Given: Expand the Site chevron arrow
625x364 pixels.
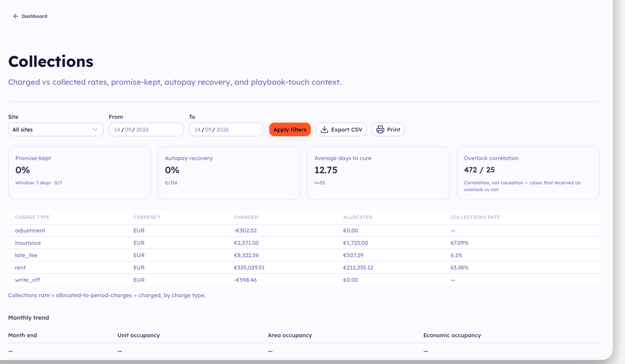Looking at the screenshot, I should (x=95, y=130).
